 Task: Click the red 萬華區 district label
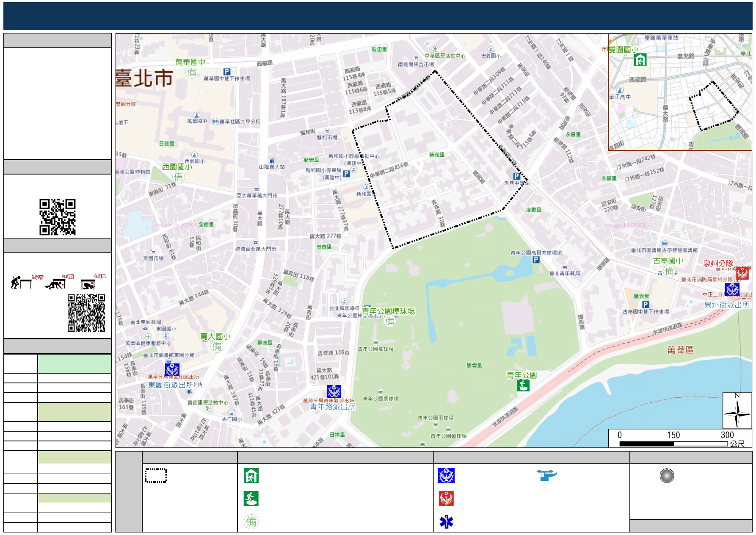(x=680, y=350)
